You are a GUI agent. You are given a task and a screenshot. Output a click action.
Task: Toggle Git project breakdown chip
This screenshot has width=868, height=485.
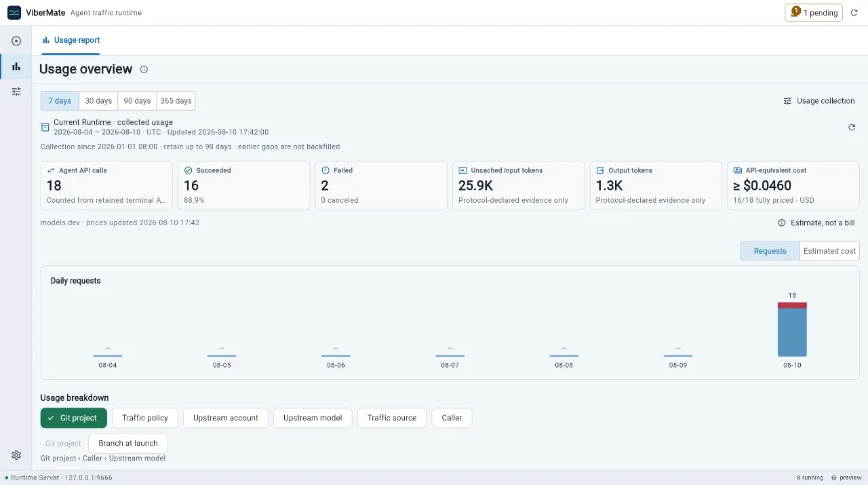pos(74,418)
